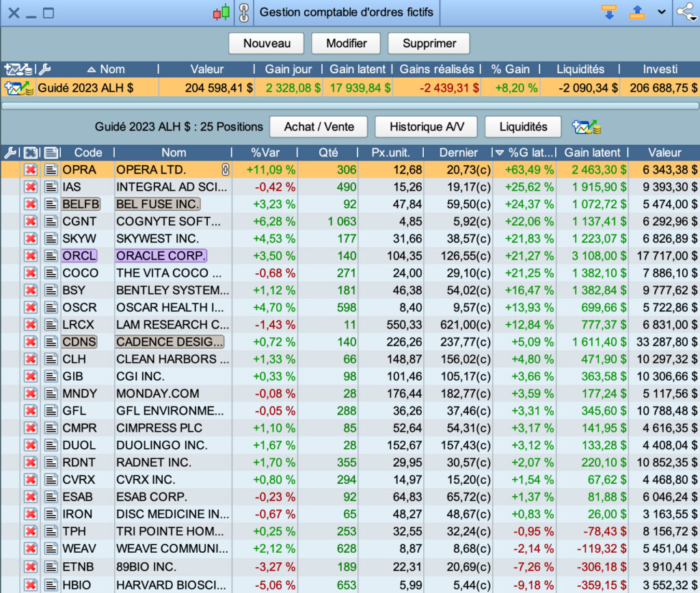Screen dimensions: 700x593
Task: Open the note icon for GIB row
Action: pyautogui.click(x=51, y=376)
